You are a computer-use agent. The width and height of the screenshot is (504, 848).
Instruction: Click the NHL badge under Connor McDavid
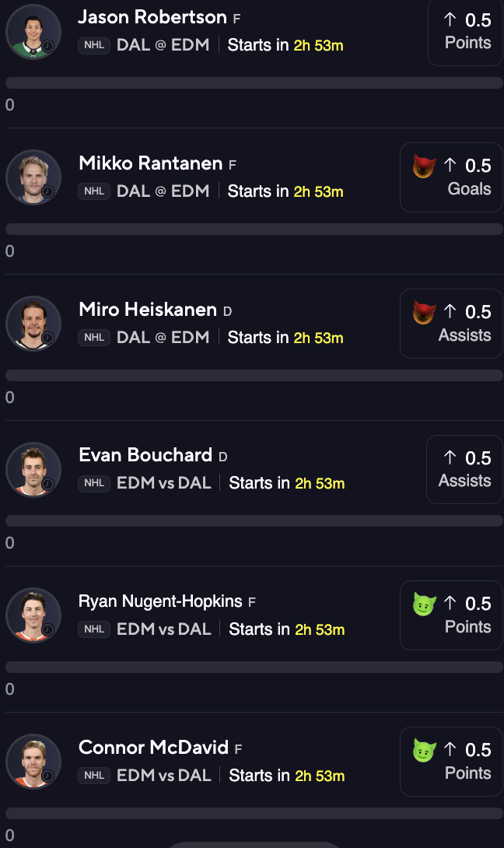(x=94, y=776)
